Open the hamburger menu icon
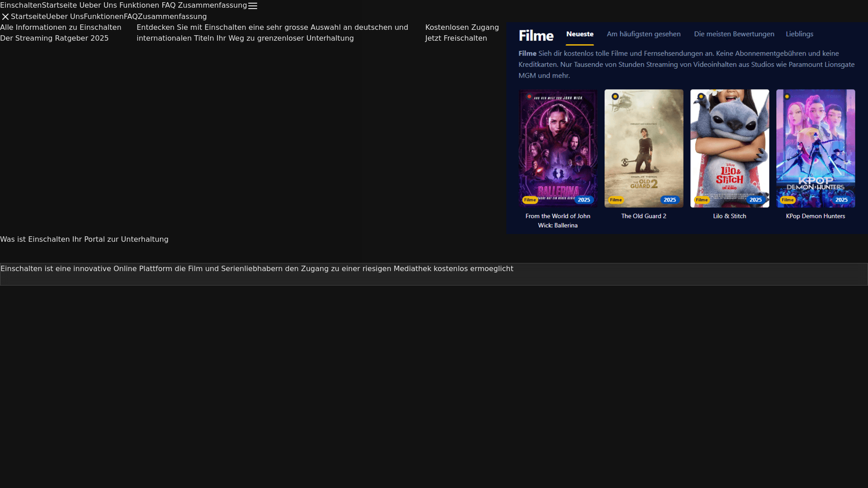The height and width of the screenshot is (488, 868). click(x=253, y=6)
